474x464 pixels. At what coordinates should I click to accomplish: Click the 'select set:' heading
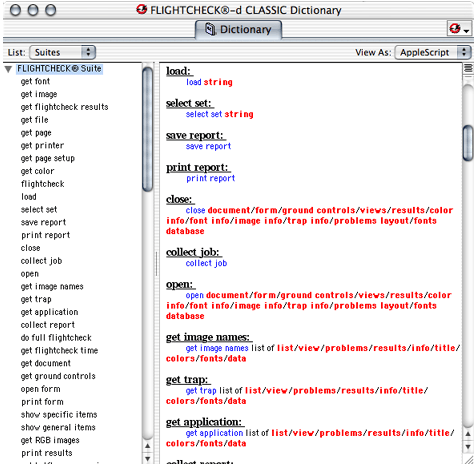189,104
